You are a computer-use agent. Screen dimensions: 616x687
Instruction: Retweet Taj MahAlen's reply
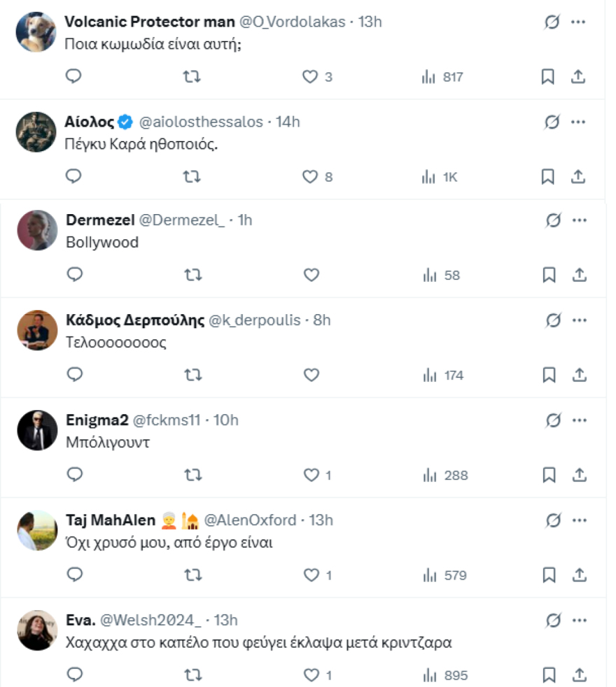coord(192,575)
